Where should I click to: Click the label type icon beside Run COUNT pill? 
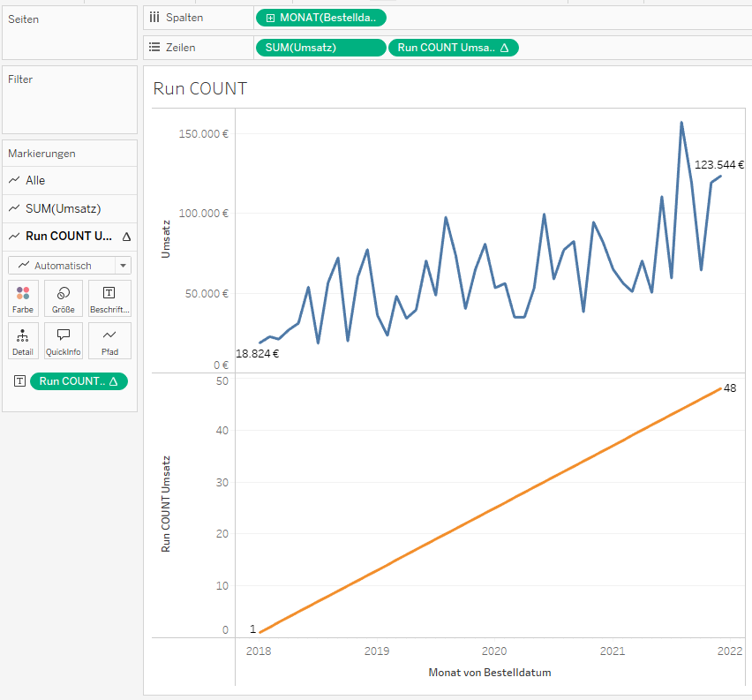tap(19, 381)
